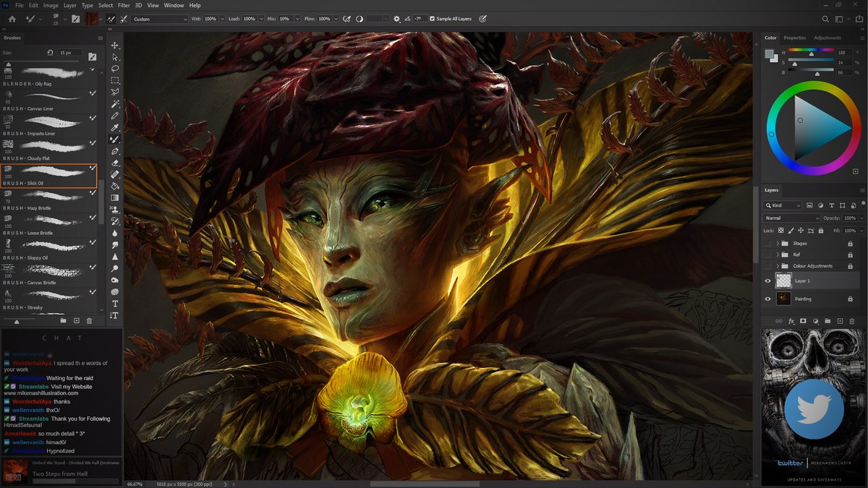Click the foreground color swatch
Viewport: 868px width, 488px height.
770,53
